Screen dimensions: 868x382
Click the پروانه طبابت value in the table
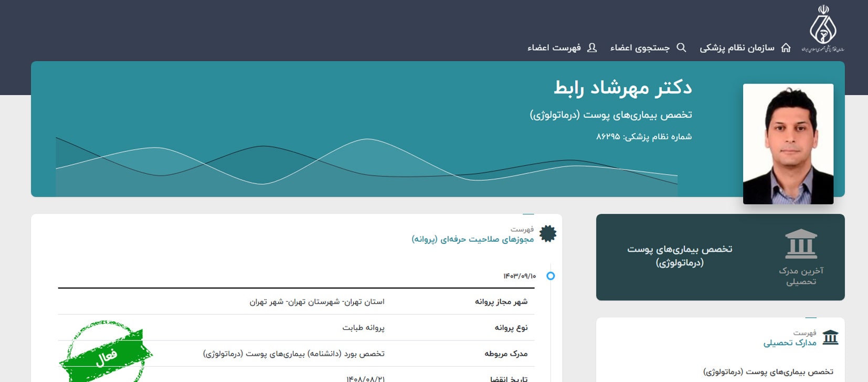(x=363, y=327)
